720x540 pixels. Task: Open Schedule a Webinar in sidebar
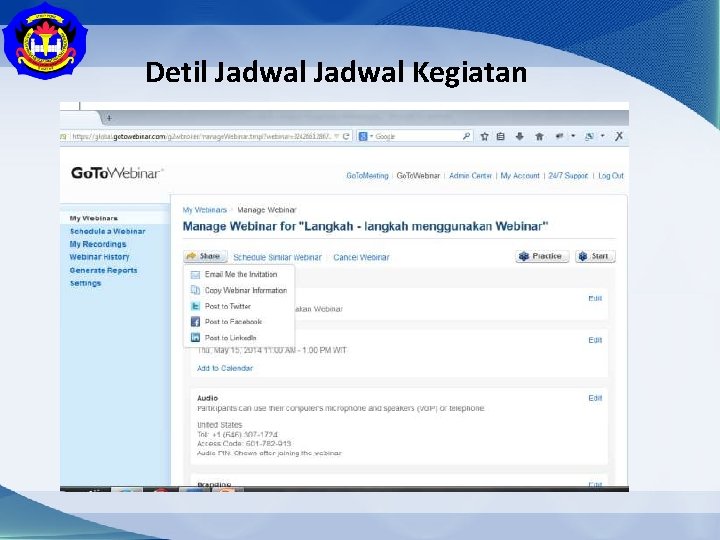tap(107, 231)
